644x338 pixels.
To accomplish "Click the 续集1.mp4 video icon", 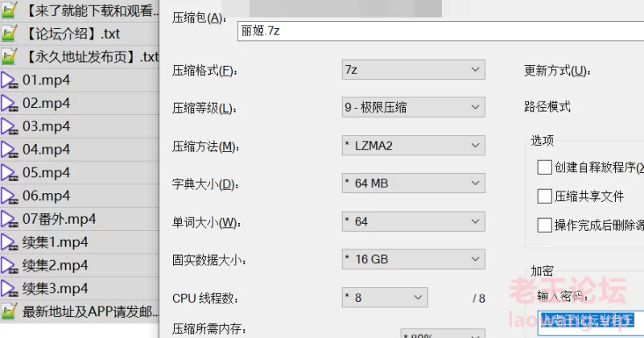I will point(9,242).
